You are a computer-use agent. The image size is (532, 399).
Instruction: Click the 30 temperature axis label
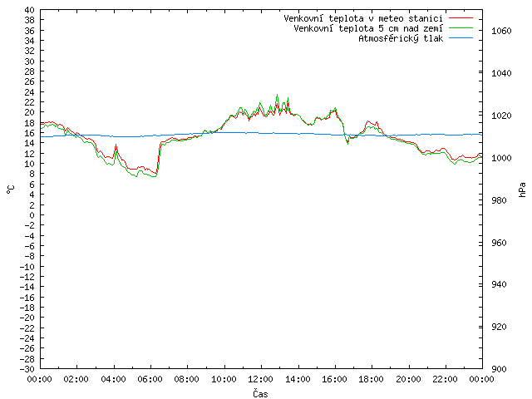[30, 62]
